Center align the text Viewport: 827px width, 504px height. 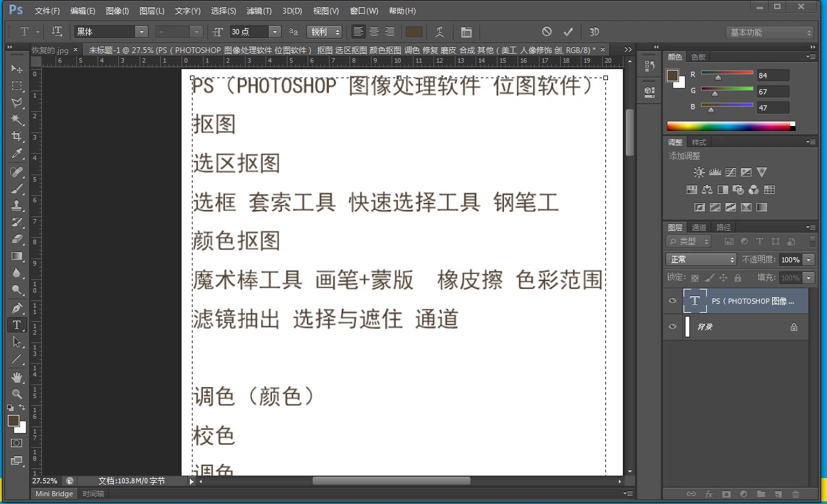coord(374,32)
